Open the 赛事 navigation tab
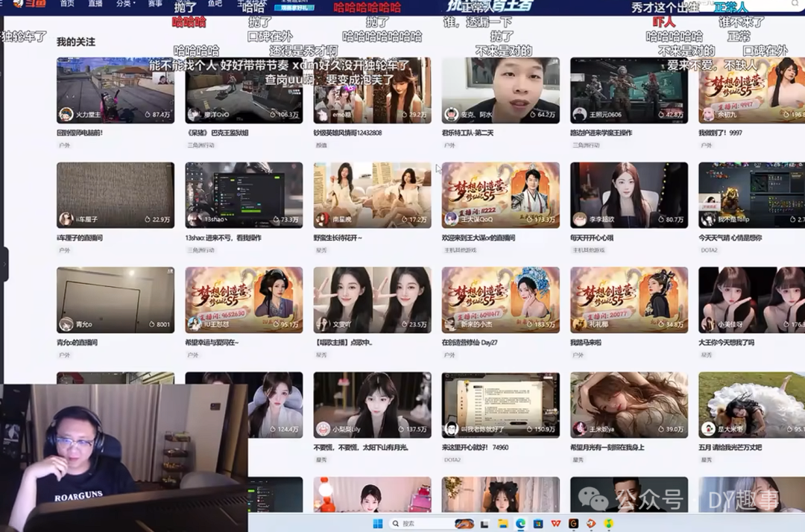The height and width of the screenshot is (532, 805). (154, 4)
